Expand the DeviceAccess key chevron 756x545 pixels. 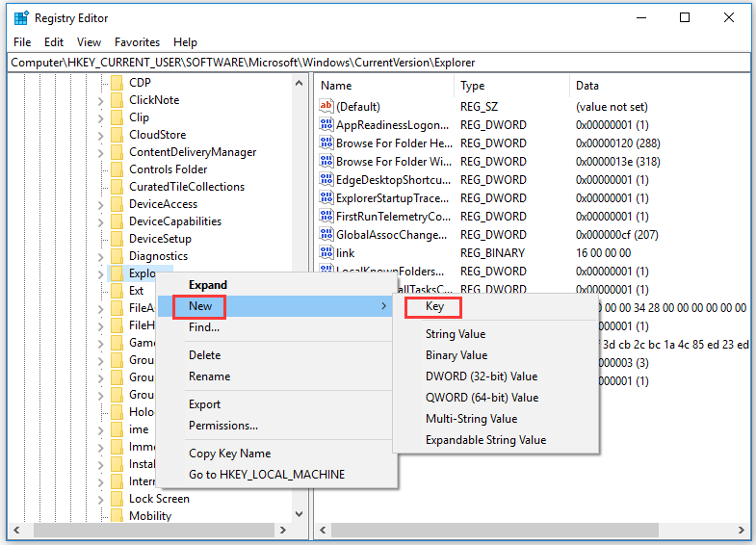(x=101, y=204)
